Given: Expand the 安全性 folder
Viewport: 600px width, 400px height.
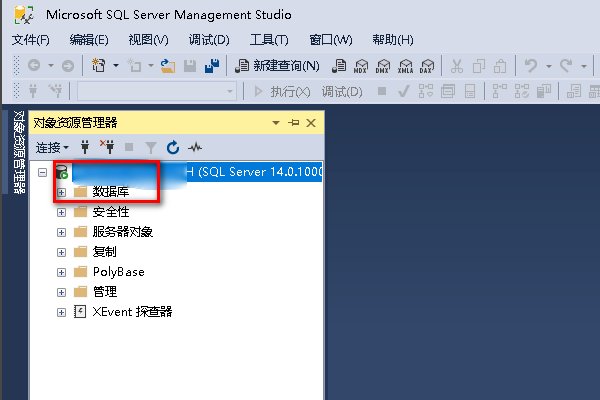Looking at the screenshot, I should (x=61, y=212).
